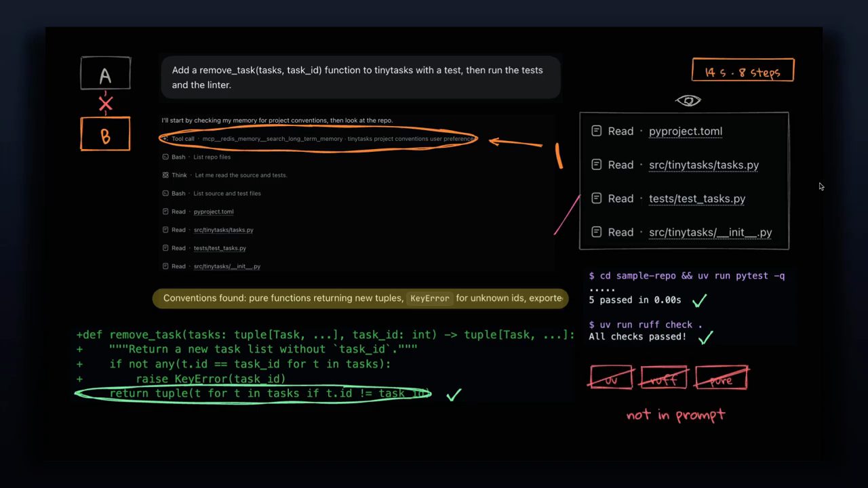868x488 pixels.
Task: Open pyproject.toml link in the enlarged panel
Action: coord(686,131)
